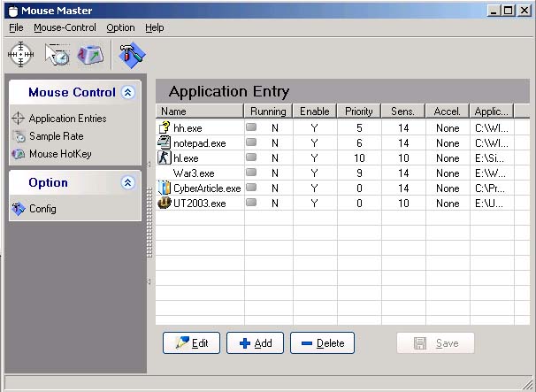Select the hh.exe entry name

(188, 128)
